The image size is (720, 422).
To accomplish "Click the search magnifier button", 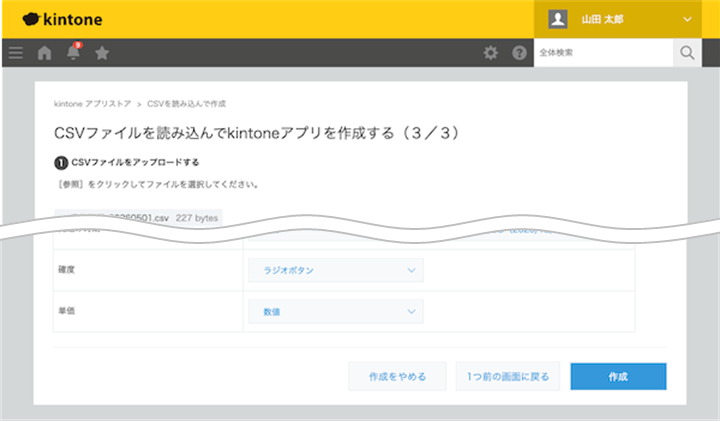I will (x=687, y=53).
